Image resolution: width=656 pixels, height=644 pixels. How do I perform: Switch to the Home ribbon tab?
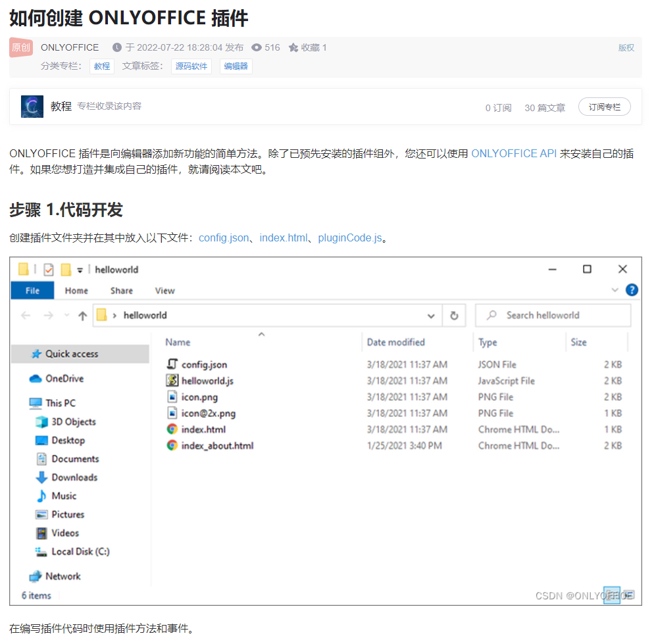pyautogui.click(x=76, y=291)
